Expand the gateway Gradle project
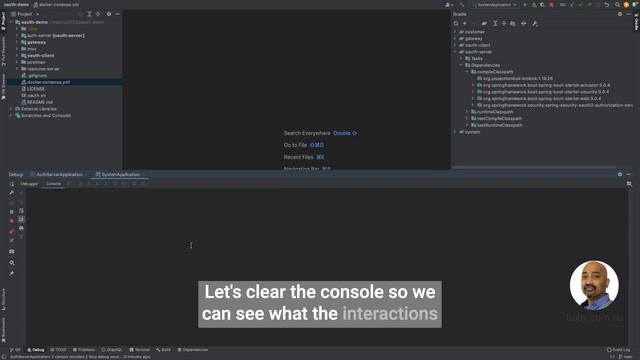640x360 pixels. [455, 38]
